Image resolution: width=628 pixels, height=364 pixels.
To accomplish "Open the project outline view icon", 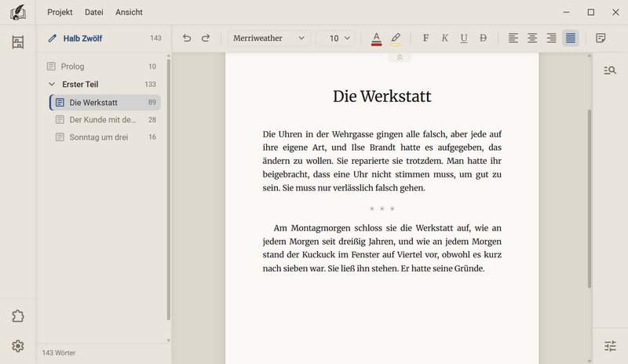I will tap(17, 42).
